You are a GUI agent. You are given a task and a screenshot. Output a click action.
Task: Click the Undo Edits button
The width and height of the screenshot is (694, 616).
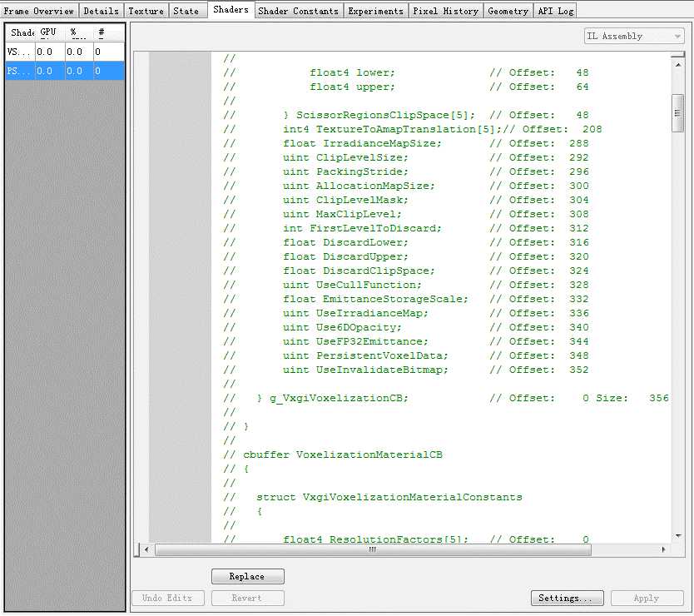click(x=168, y=598)
